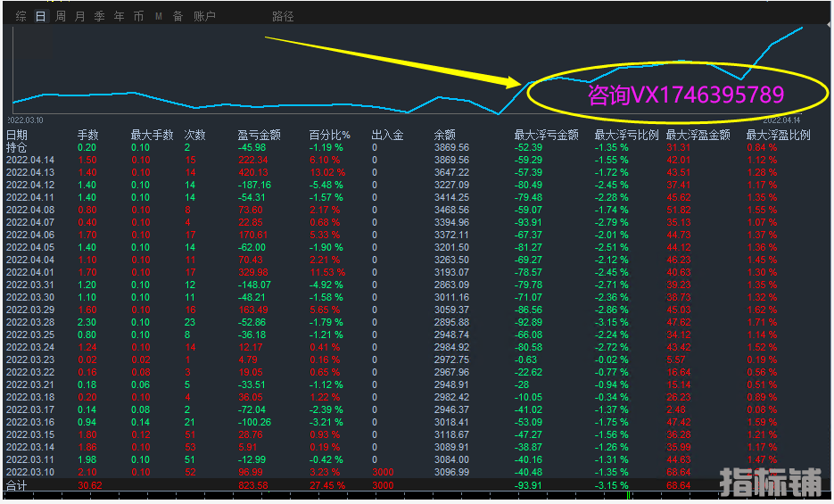Switch to the 综 summary tab
This screenshot has height=504, width=834.
click(21, 16)
